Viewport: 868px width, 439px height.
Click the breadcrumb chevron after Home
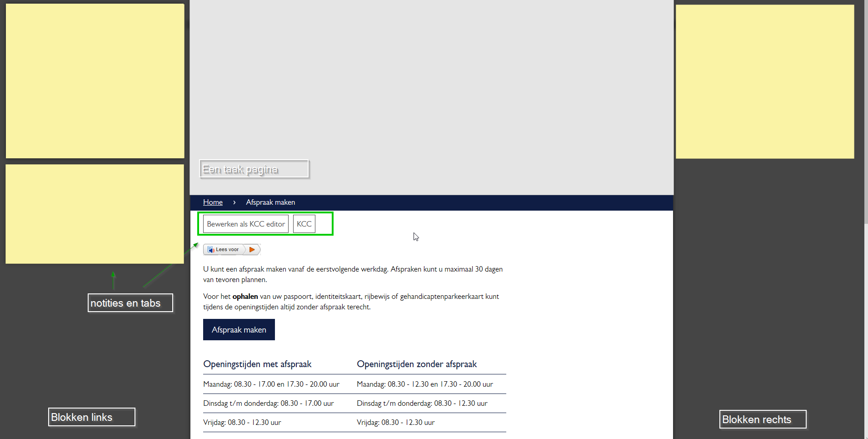click(234, 202)
